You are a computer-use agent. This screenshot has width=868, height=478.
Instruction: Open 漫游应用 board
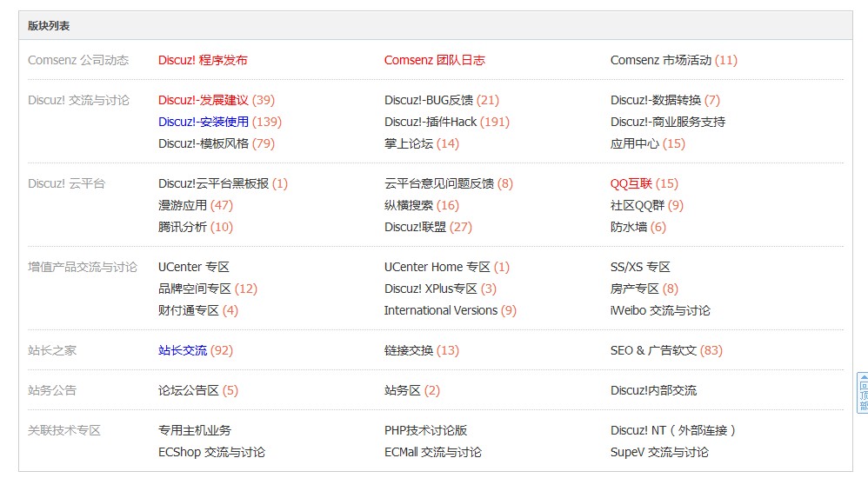(x=183, y=205)
